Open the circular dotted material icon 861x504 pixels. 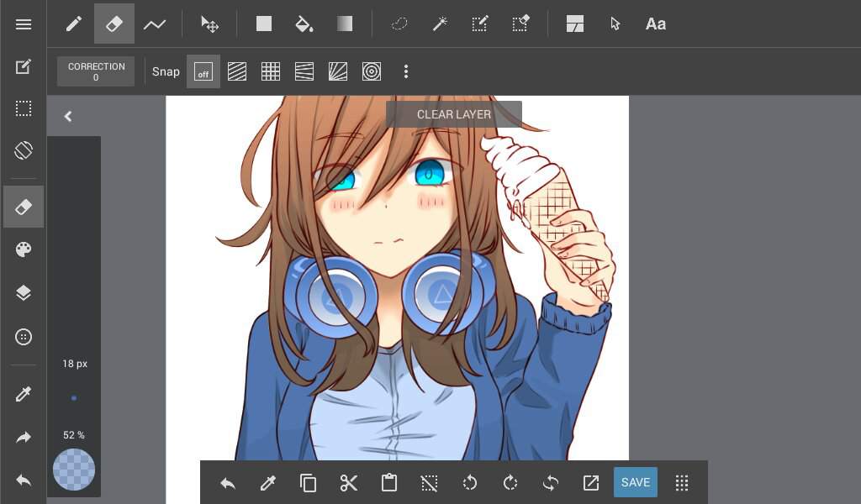pos(23,337)
